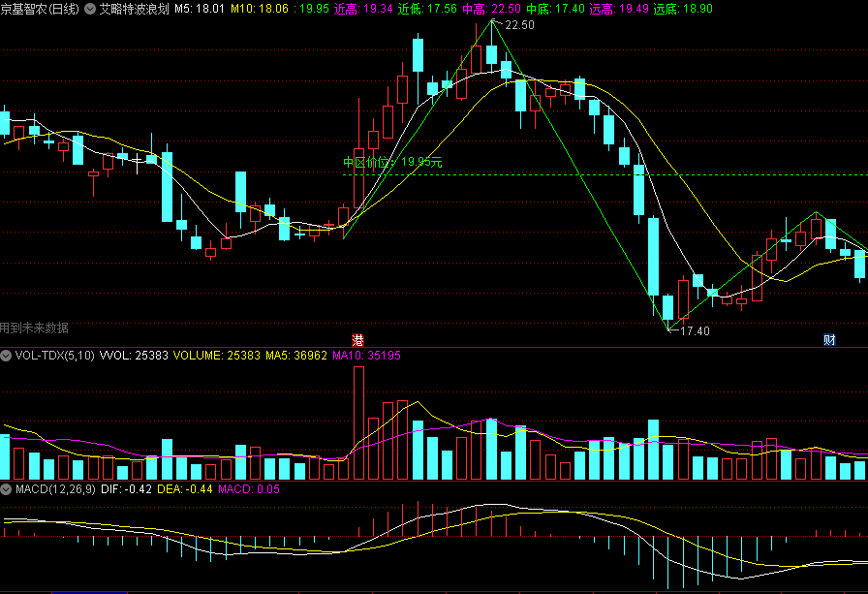Click the 近低: 17.56 readout
The height and width of the screenshot is (594, 868).
[x=427, y=9]
